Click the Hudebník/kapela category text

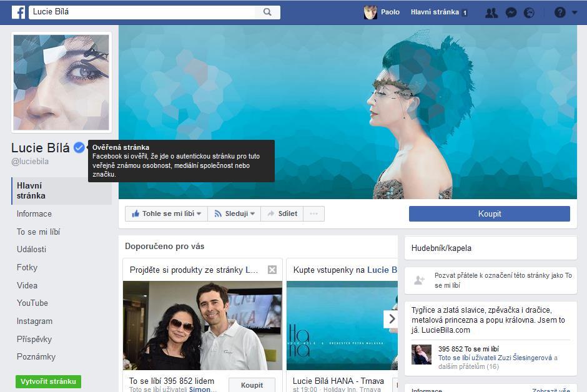pyautogui.click(x=441, y=248)
